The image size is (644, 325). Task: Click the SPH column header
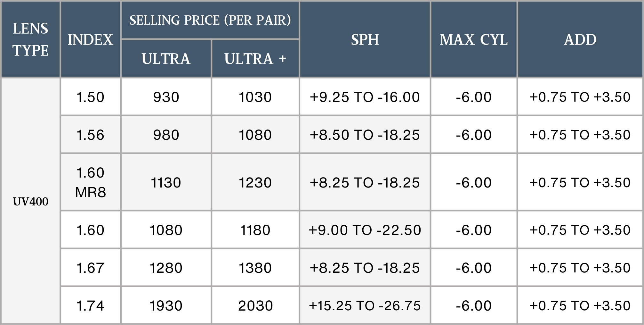pos(365,39)
